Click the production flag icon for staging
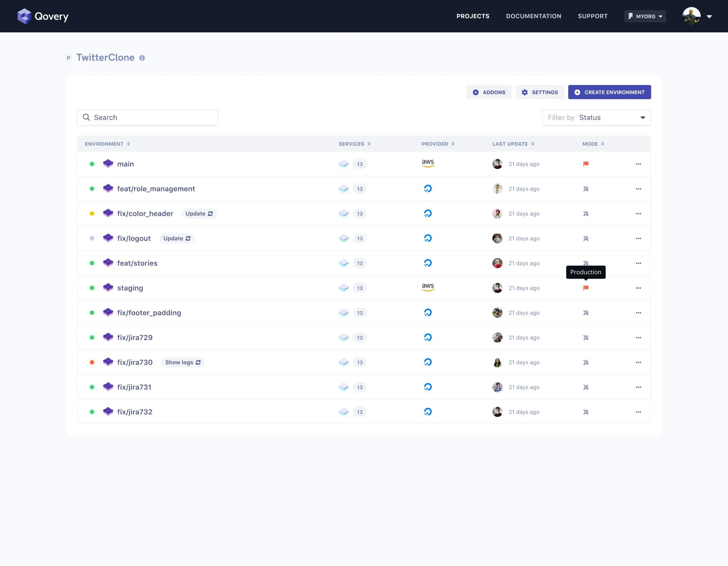This screenshot has width=728, height=566. click(x=586, y=288)
